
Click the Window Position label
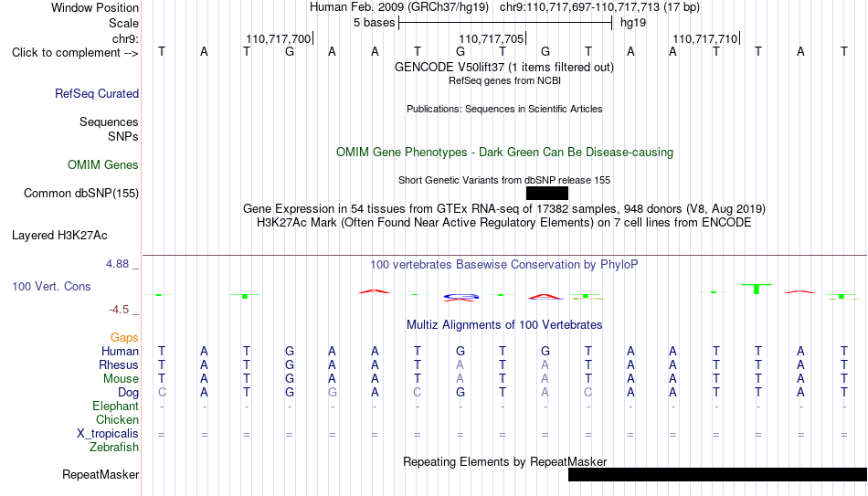pos(95,7)
